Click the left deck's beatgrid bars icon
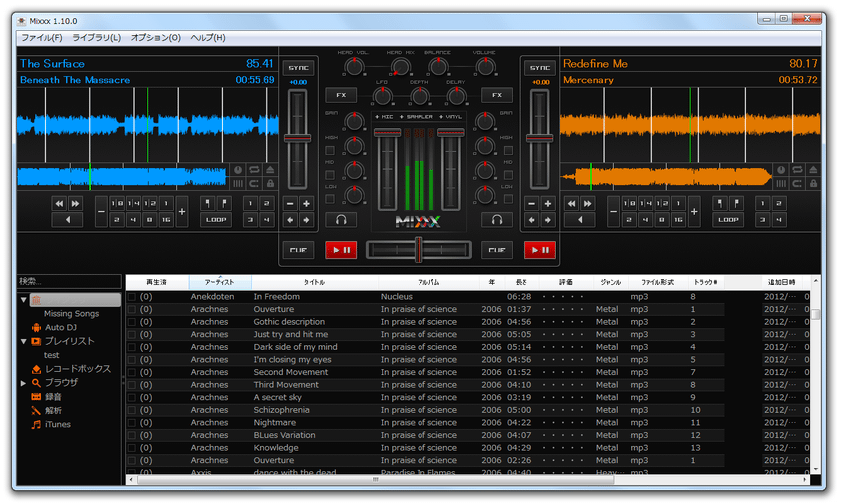 (238, 184)
